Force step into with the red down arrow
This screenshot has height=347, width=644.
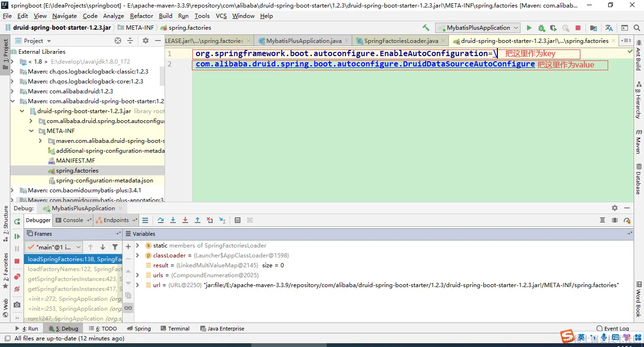tap(185, 220)
